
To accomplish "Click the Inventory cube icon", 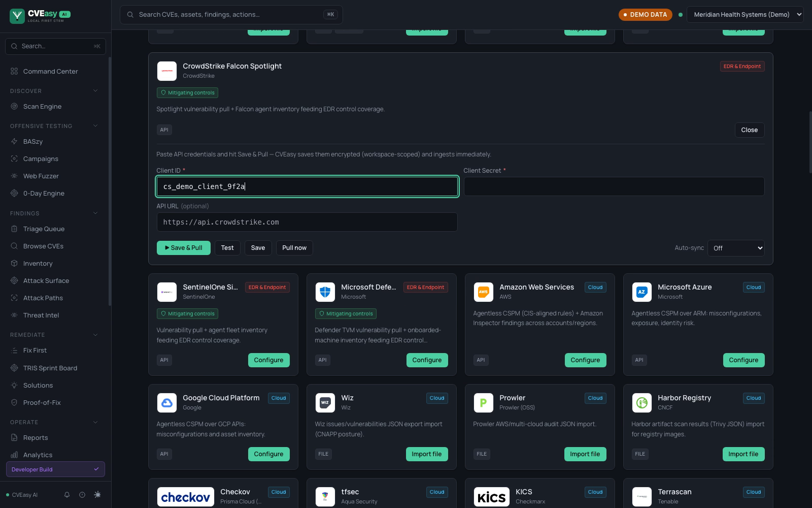I will 14,263.
